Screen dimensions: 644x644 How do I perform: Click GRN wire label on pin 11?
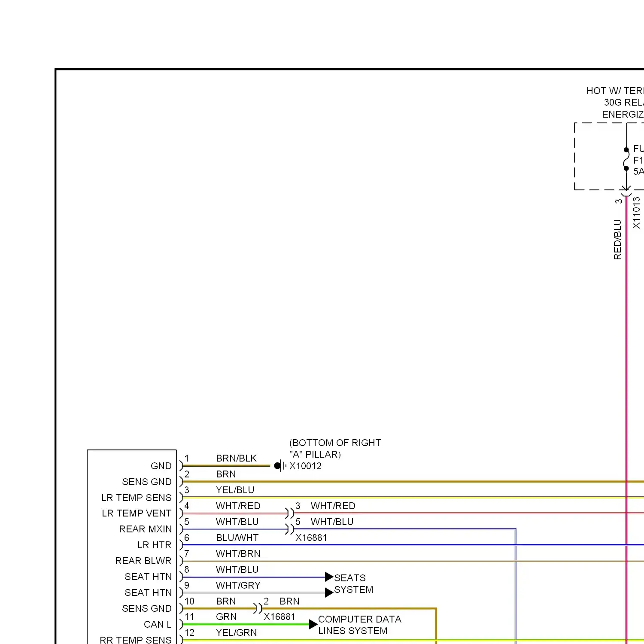[x=226, y=617]
